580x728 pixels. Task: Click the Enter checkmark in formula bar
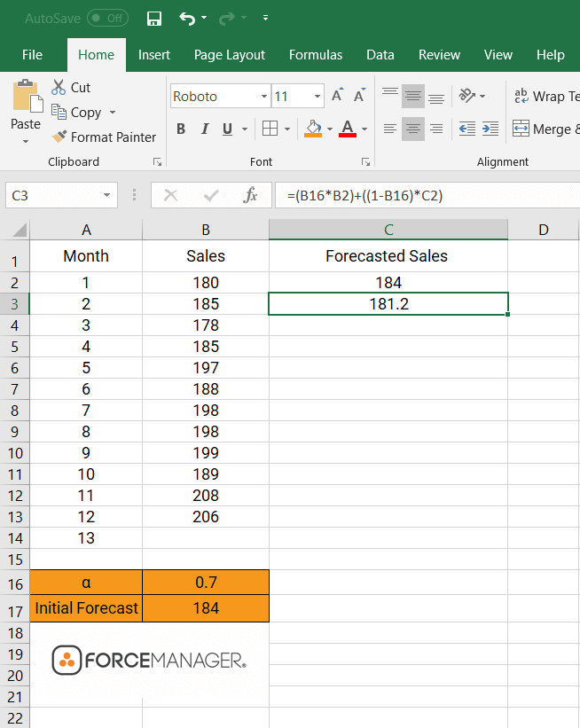(x=211, y=195)
